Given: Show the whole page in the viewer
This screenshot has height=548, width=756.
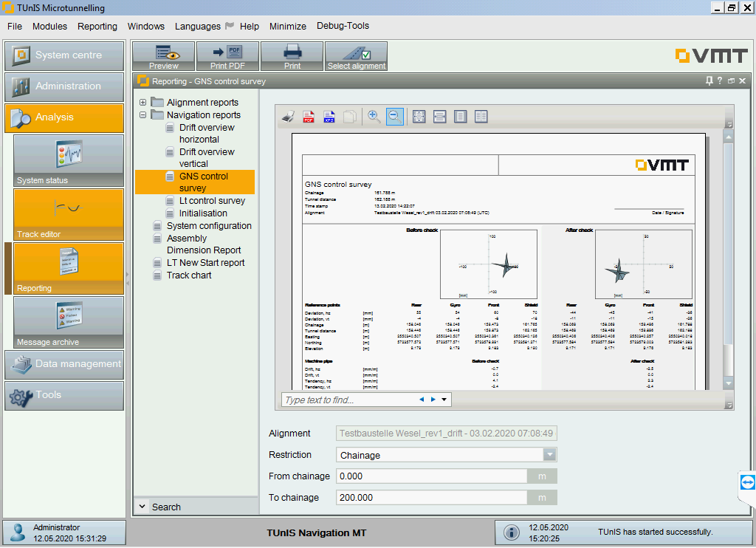Looking at the screenshot, I should 461,117.
